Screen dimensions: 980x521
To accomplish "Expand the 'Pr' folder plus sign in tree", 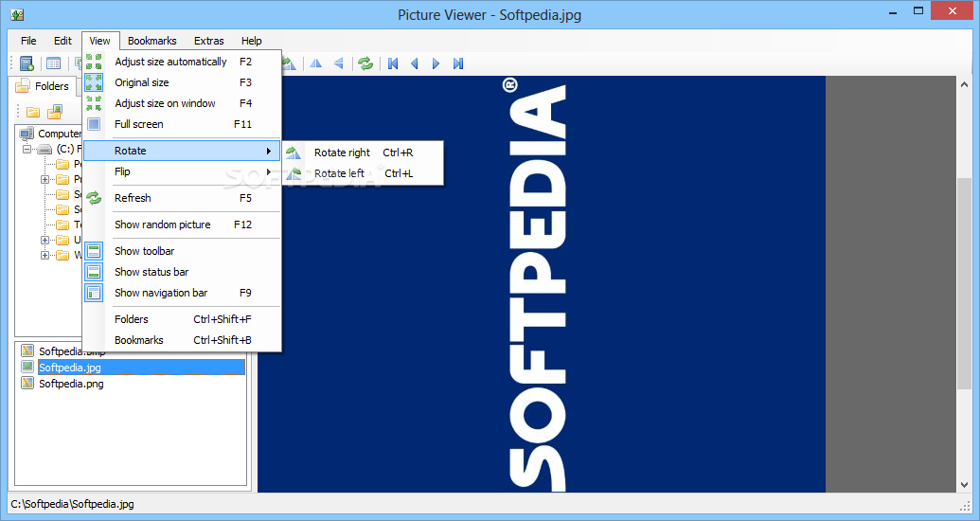I will tap(45, 179).
